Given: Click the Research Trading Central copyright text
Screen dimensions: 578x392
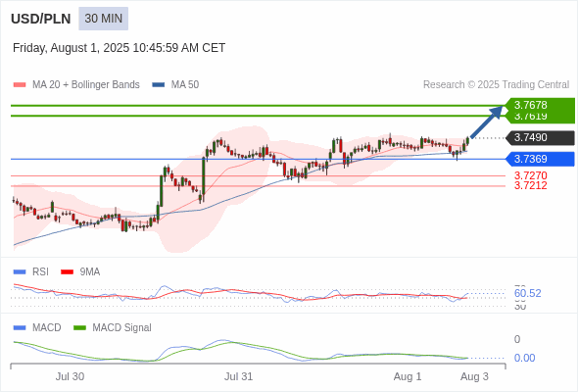Looking at the screenshot, I should pyautogui.click(x=496, y=85).
